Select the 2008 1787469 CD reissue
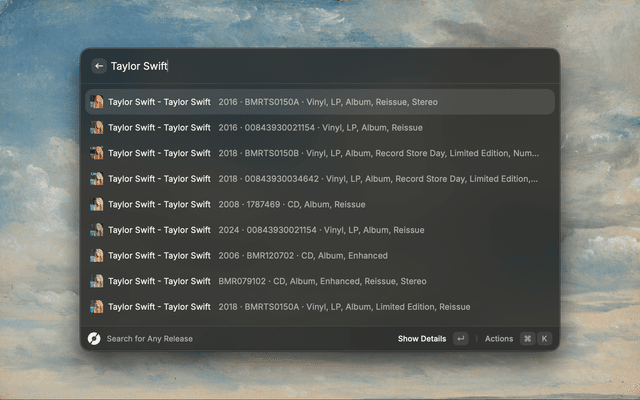 (320, 204)
